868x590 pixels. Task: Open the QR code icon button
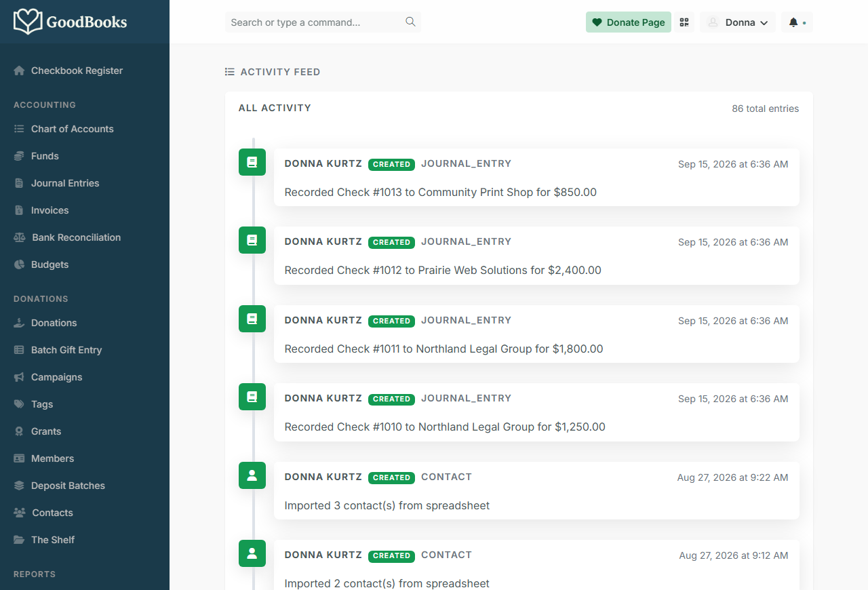(684, 22)
